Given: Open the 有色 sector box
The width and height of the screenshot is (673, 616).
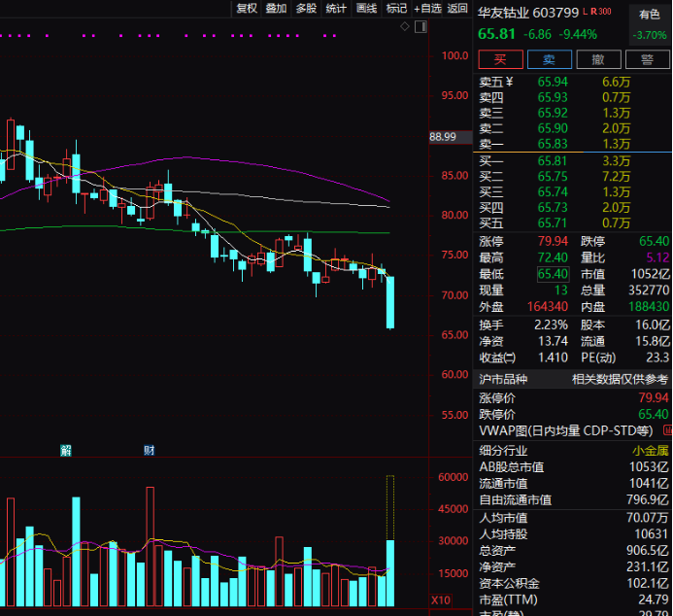Looking at the screenshot, I should 650,24.
